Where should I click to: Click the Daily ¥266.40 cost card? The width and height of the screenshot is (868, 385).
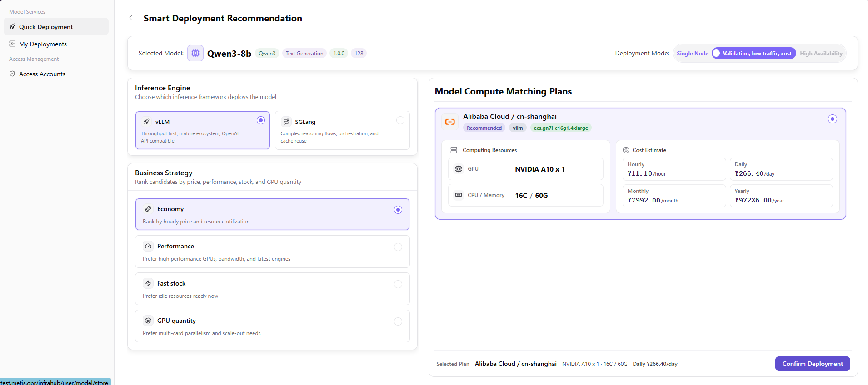[781, 169]
